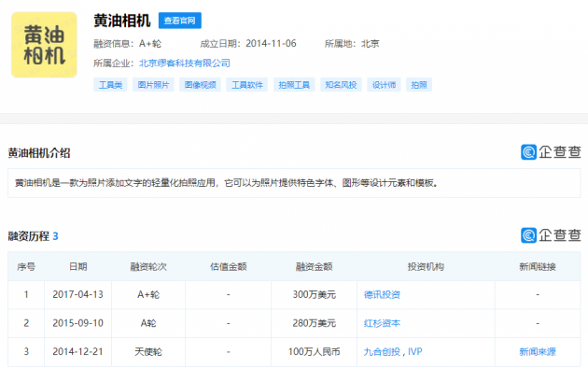
Task: Select the 知名风投 tag
Action: tap(341, 85)
